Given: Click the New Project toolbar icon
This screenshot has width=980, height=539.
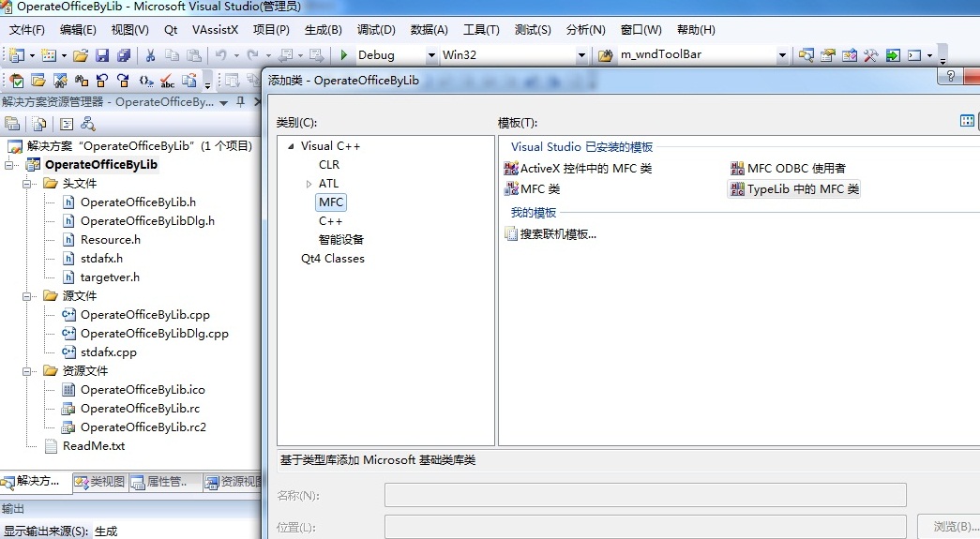Looking at the screenshot, I should pos(17,55).
